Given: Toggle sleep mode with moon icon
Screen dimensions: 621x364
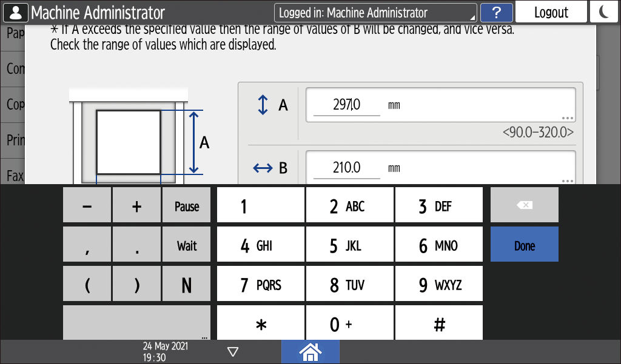Looking at the screenshot, I should click(603, 12).
